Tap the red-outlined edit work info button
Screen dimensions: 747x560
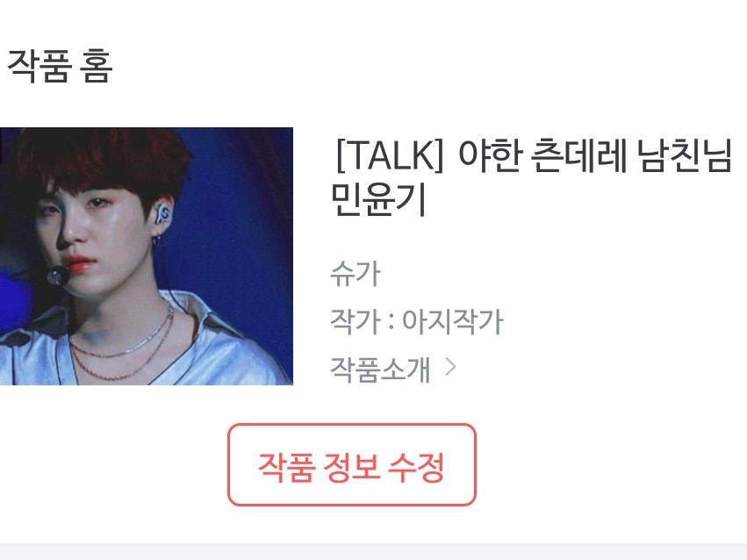coord(352,464)
